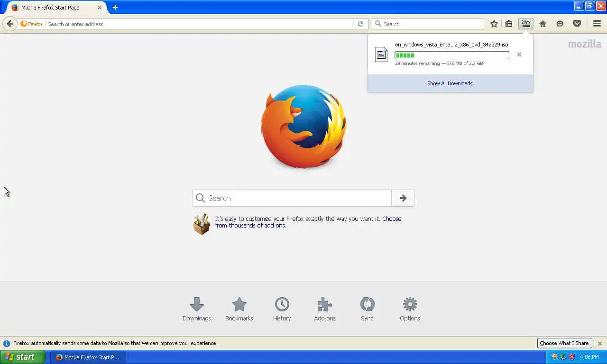Open Choose from thousands of add-ons link
Screen dimensions: 607x364
[x=308, y=222]
